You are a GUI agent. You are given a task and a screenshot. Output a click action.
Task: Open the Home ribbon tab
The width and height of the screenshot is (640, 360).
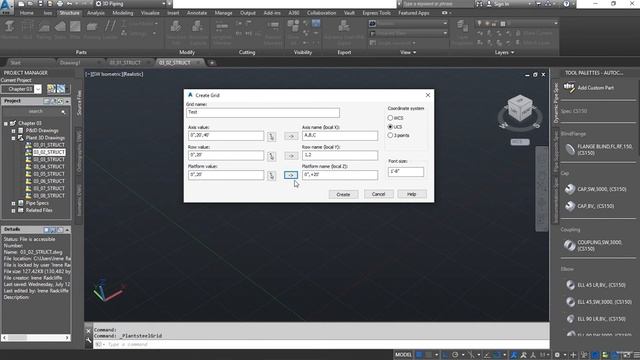tap(27, 13)
